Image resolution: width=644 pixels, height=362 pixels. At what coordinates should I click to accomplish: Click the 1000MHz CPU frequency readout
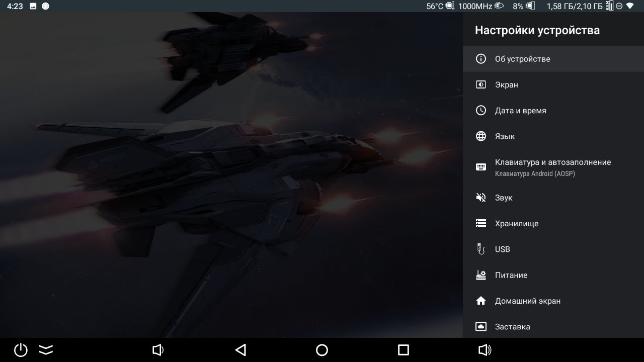coord(475,6)
